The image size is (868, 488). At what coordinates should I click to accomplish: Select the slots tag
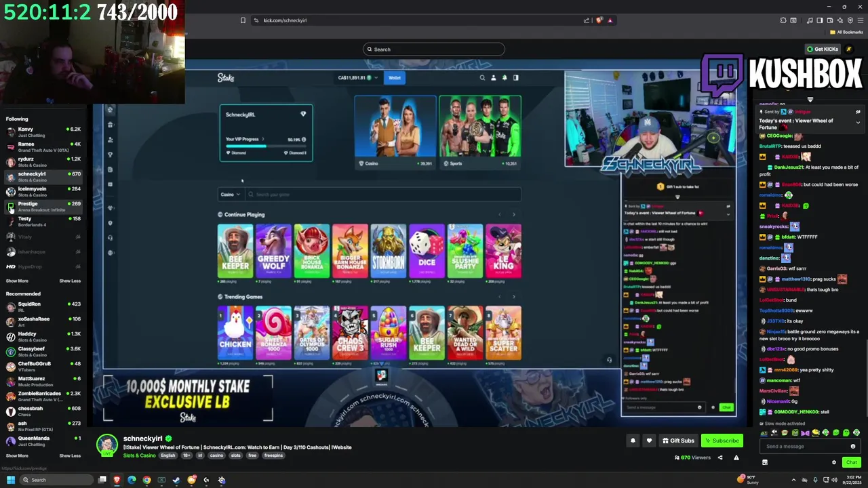click(236, 455)
